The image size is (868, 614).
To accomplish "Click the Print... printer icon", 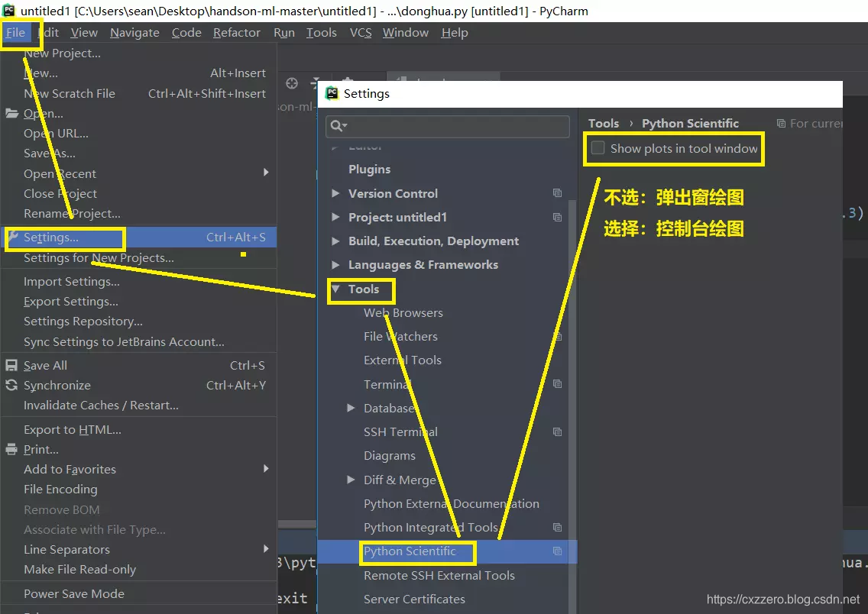I will [11, 450].
